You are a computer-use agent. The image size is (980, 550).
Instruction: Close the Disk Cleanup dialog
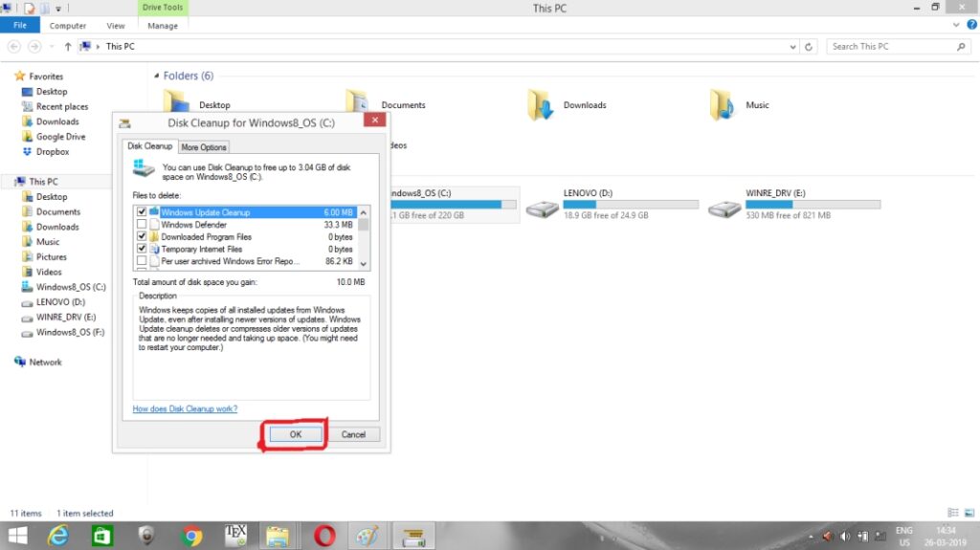[x=374, y=120]
